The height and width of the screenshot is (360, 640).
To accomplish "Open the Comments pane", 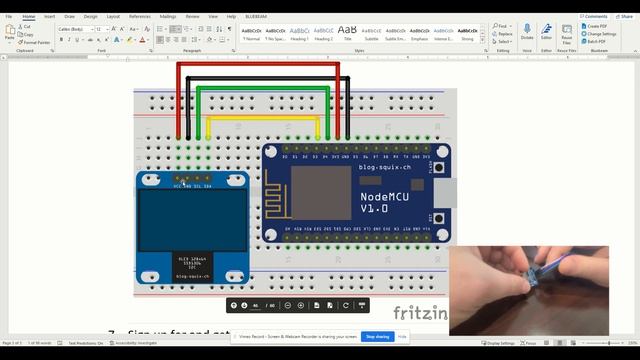I will [x=593, y=16].
